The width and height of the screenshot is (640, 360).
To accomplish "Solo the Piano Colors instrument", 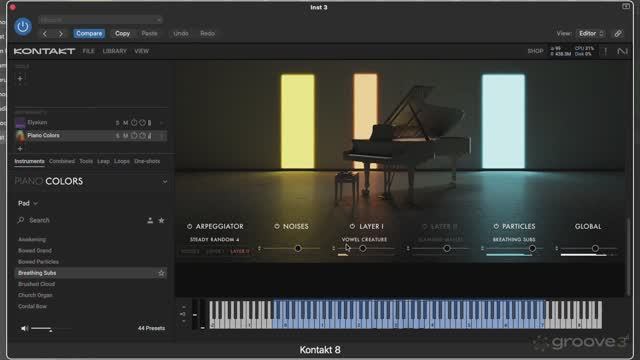I will pyautogui.click(x=118, y=136).
